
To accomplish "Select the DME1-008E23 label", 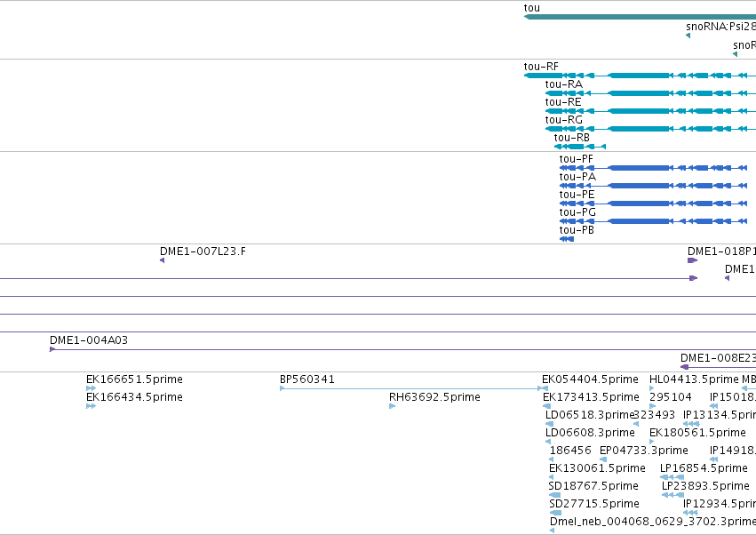I will tap(718, 358).
